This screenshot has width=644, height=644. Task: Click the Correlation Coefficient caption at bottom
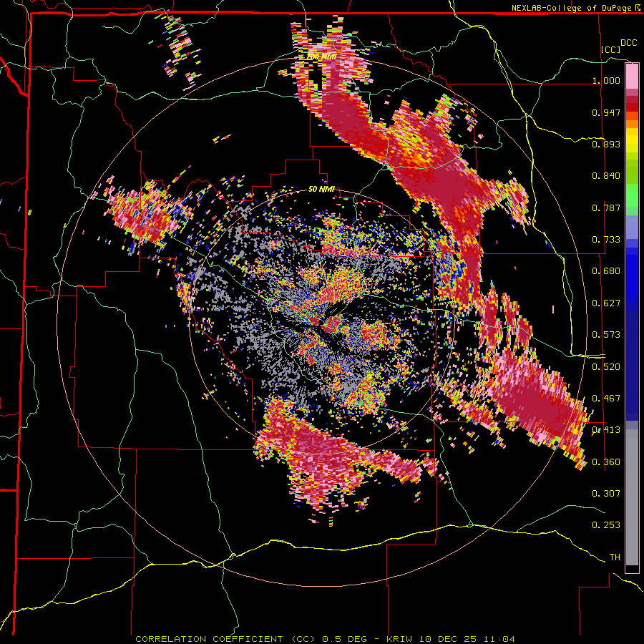[325, 639]
